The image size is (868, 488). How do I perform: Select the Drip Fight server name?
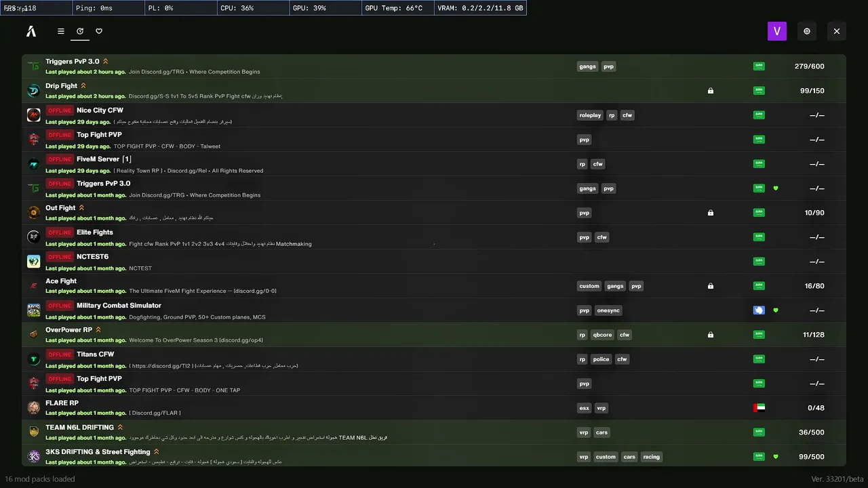[x=62, y=86]
